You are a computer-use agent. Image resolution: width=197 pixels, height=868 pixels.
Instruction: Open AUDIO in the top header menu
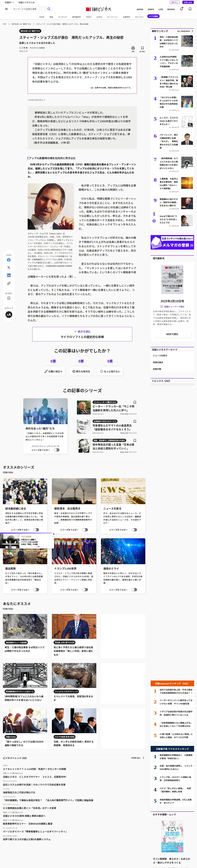pyautogui.click(x=140, y=9)
